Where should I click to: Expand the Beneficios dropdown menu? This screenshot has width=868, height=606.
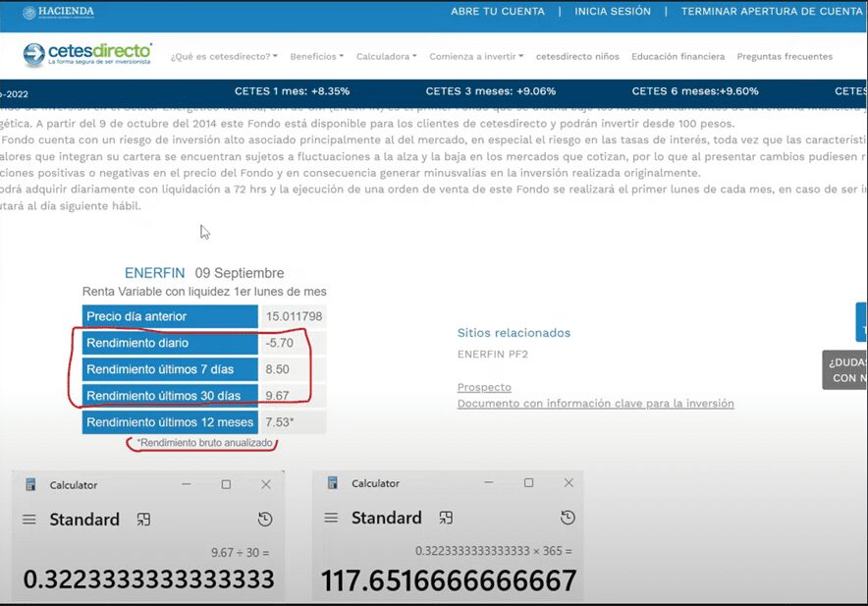[x=316, y=57]
